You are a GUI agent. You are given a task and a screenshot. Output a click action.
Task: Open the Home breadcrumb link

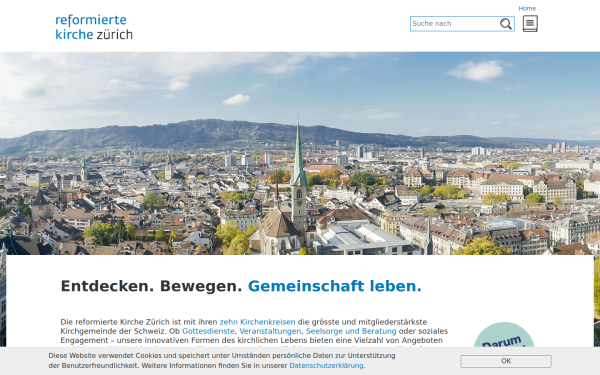(527, 8)
